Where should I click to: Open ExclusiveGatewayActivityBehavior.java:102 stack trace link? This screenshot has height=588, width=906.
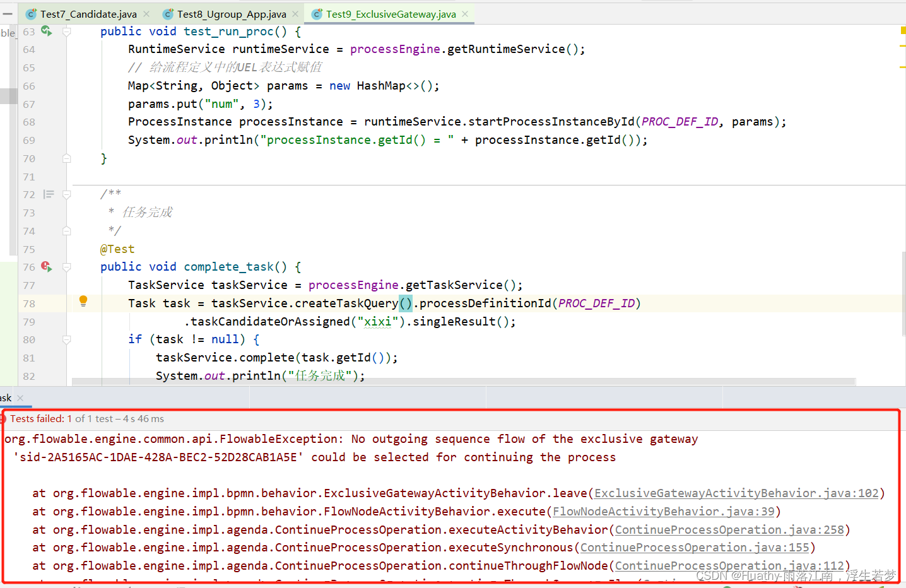coord(736,493)
